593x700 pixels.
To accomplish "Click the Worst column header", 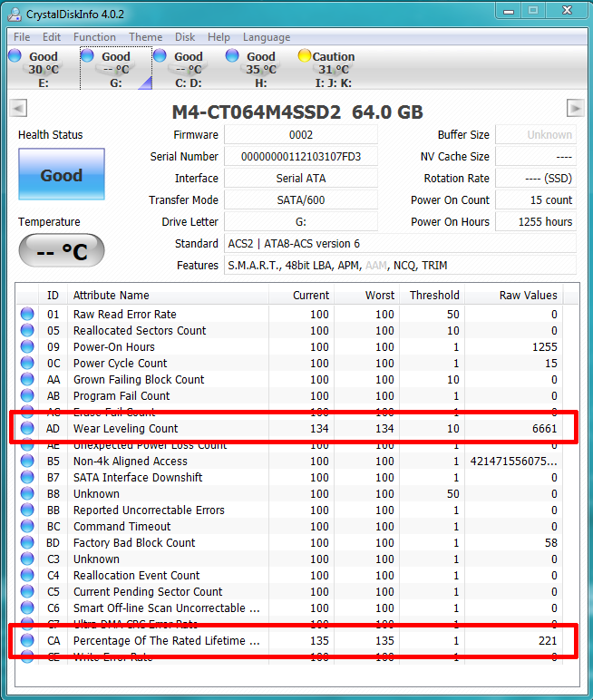I will (x=366, y=295).
